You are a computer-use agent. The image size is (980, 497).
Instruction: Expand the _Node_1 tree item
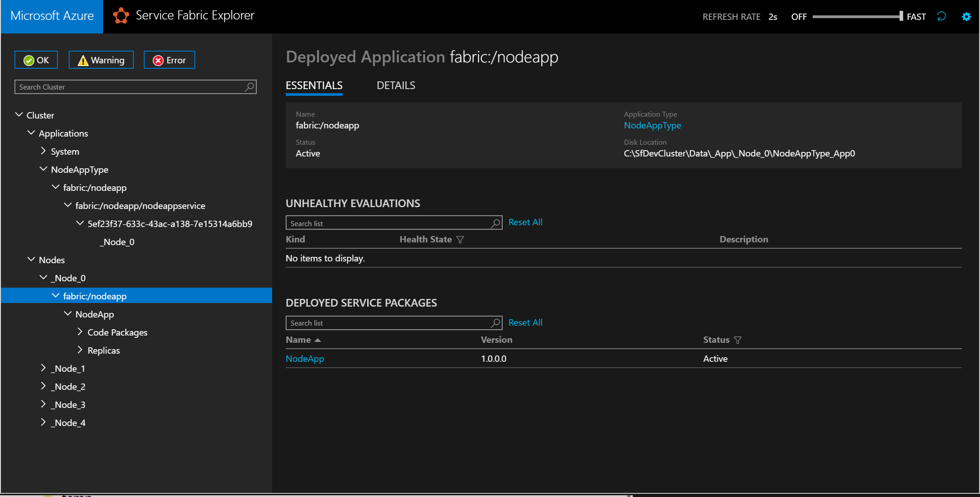[x=43, y=368]
